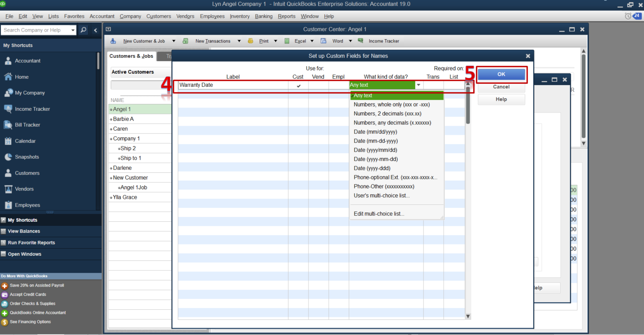Click the Word toolbar icon

point(324,41)
